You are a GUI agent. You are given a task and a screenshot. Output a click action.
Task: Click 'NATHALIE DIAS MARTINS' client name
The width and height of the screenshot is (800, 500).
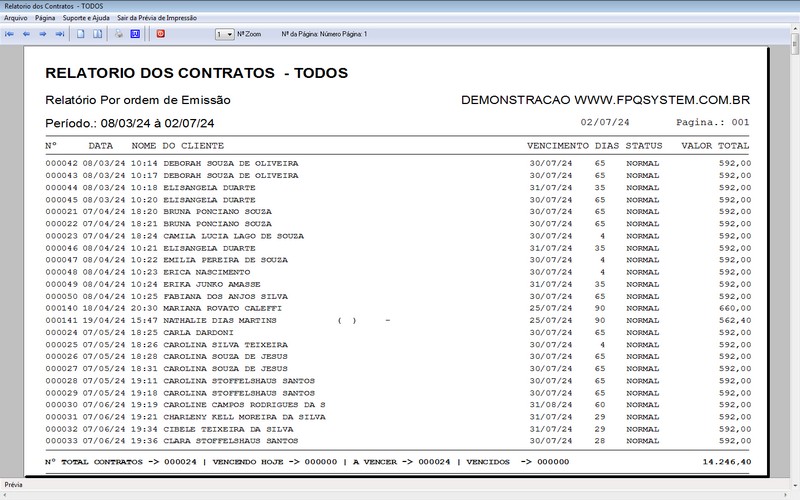[220, 321]
